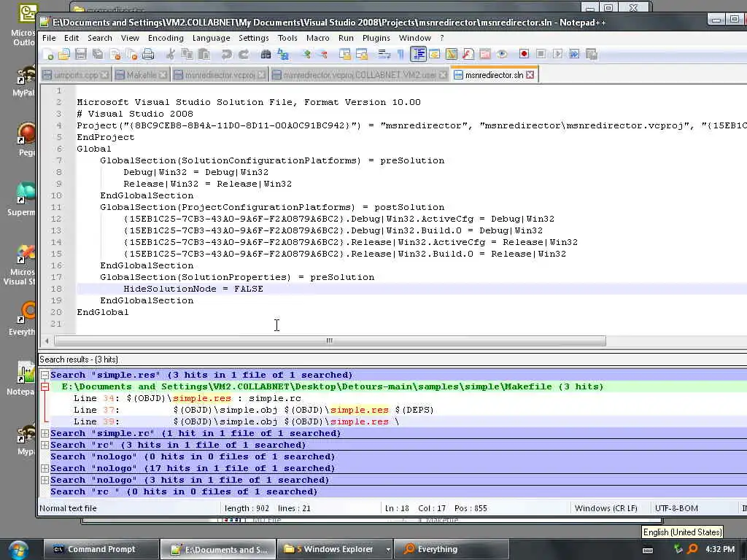
Task: Click "HideSolutionNode = FALSE" line in editor
Action: (x=193, y=289)
